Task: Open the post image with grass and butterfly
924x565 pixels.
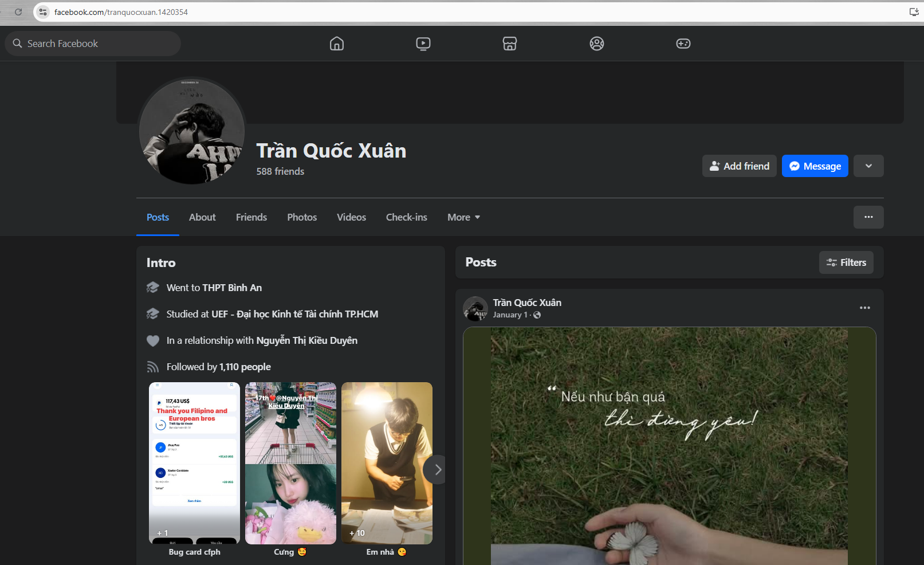Action: pyautogui.click(x=669, y=446)
